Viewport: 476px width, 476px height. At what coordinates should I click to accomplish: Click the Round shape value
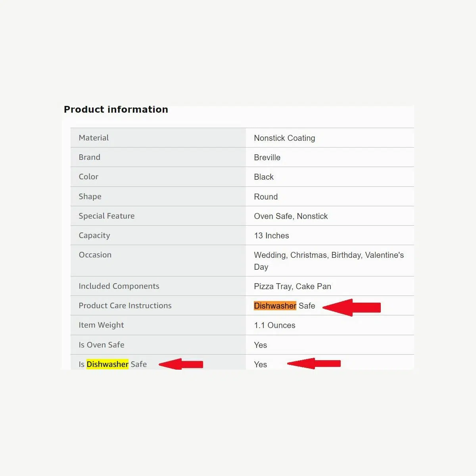[266, 197]
